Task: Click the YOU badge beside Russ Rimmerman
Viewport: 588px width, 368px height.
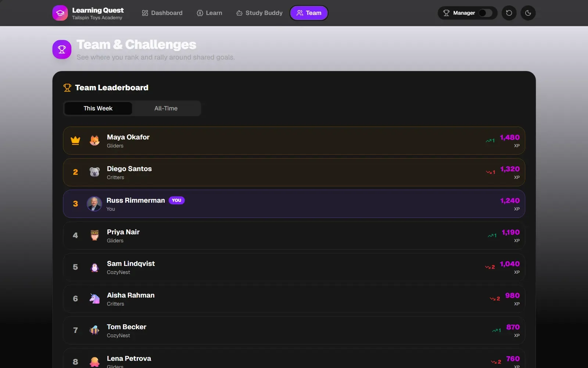Action: [x=176, y=200]
